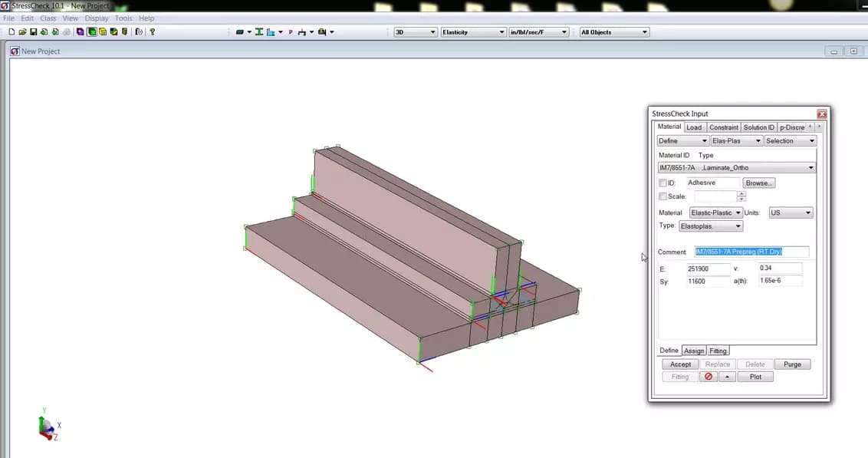Click the red prohibit icon near Fitting button
Screen dimensions: 868x458
[709, 377]
